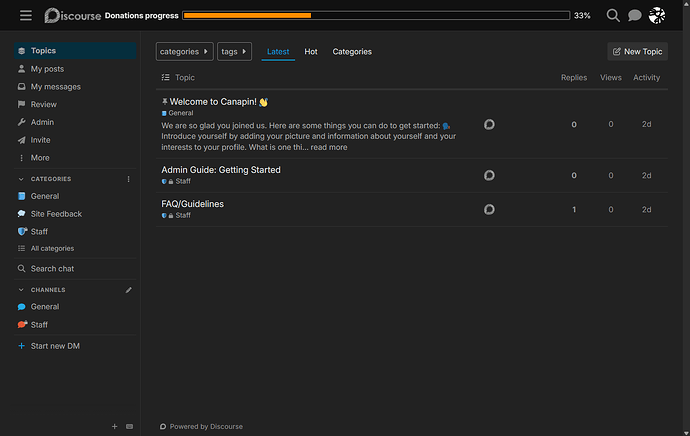Create a New Topic
The image size is (690, 436).
tap(638, 51)
